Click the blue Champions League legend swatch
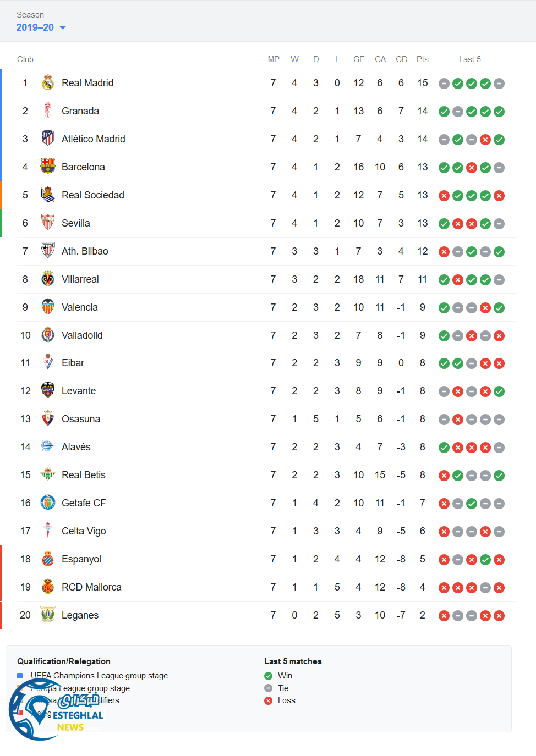 coord(20,676)
